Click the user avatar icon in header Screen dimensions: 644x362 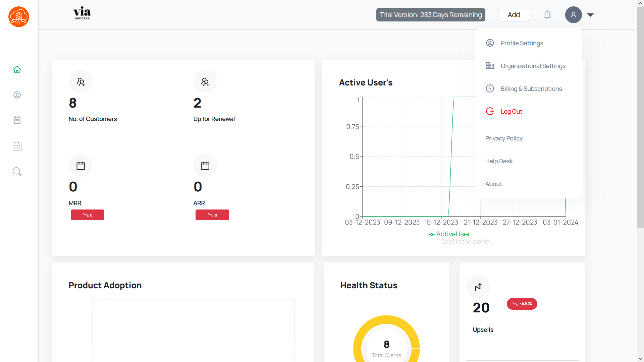[573, 15]
